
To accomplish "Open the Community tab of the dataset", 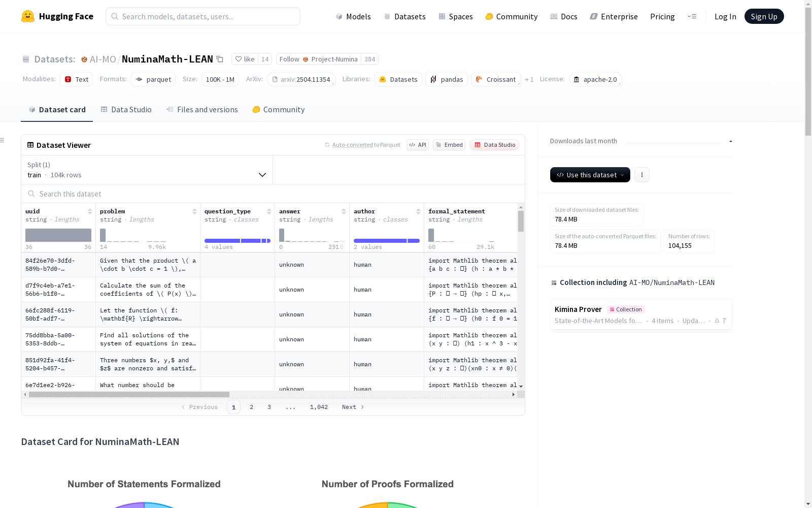I will tap(279, 110).
